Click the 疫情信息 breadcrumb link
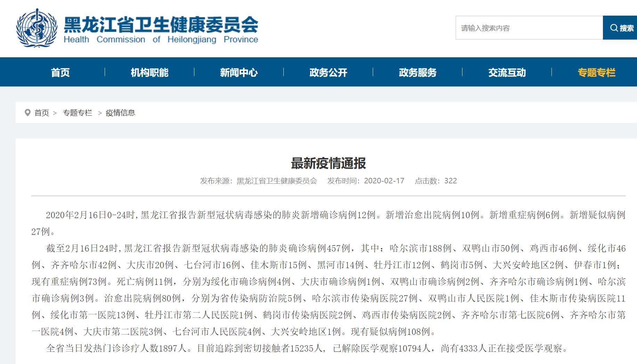The width and height of the screenshot is (637, 364). [120, 113]
